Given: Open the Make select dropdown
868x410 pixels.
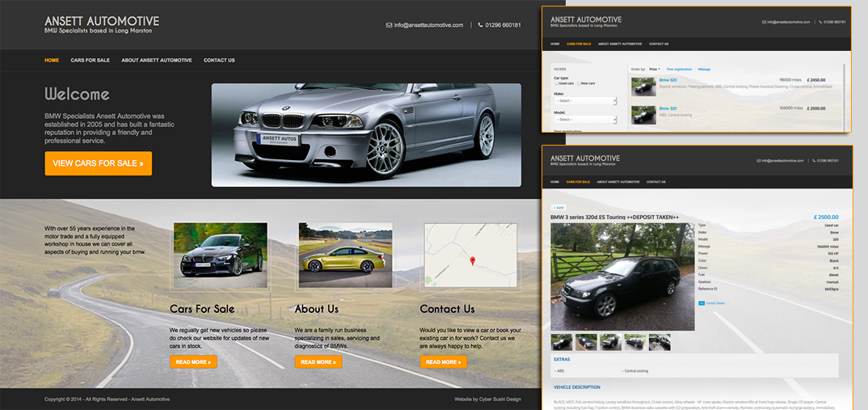Looking at the screenshot, I should coord(584,100).
